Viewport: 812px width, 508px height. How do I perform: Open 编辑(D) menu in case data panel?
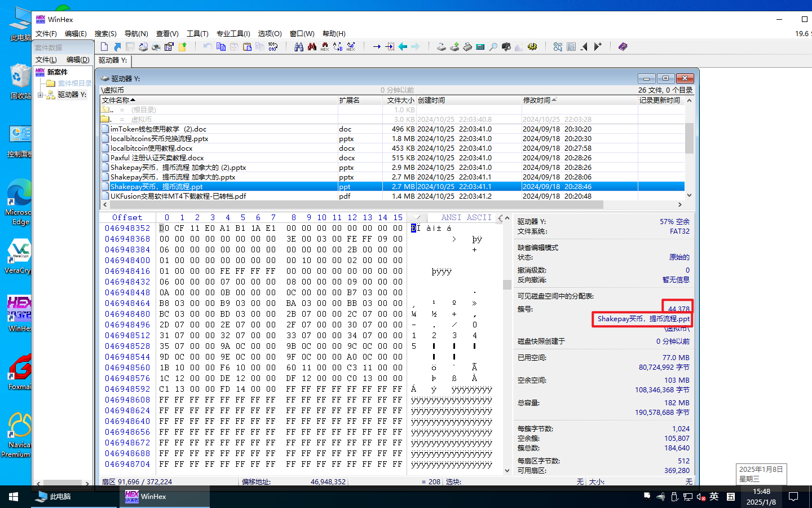pos(78,60)
